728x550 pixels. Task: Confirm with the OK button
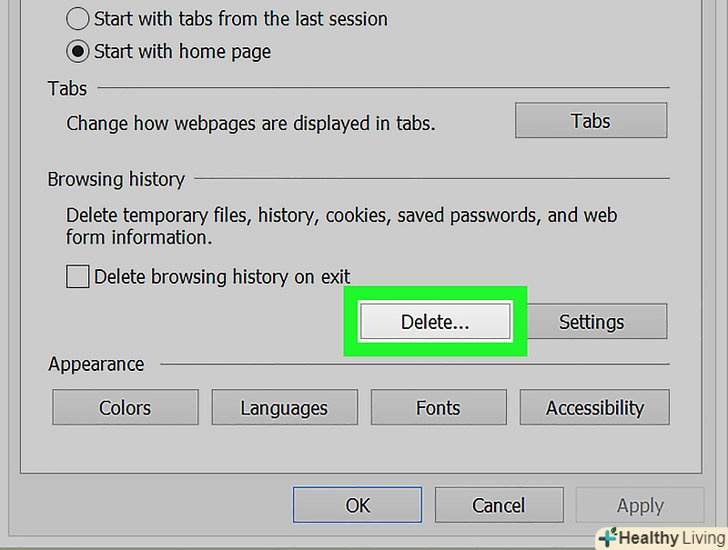(x=358, y=506)
